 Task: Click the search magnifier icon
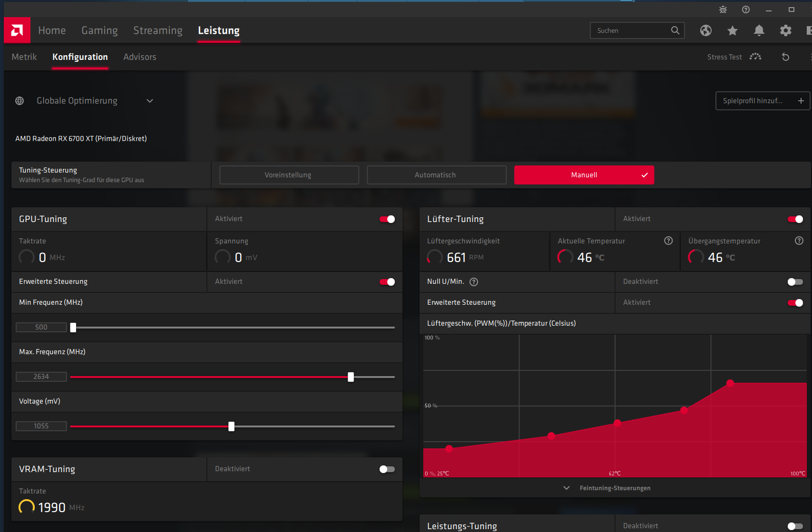tap(675, 30)
